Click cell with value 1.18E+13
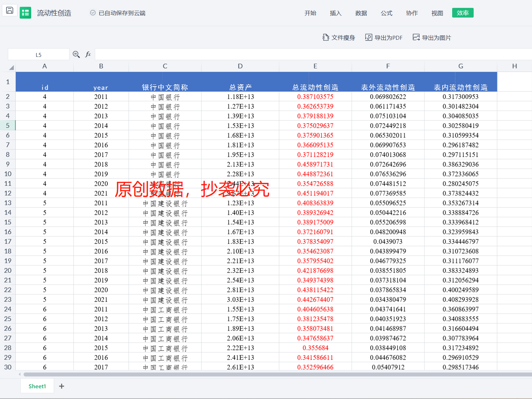This screenshot has height=399, width=532. point(240,97)
